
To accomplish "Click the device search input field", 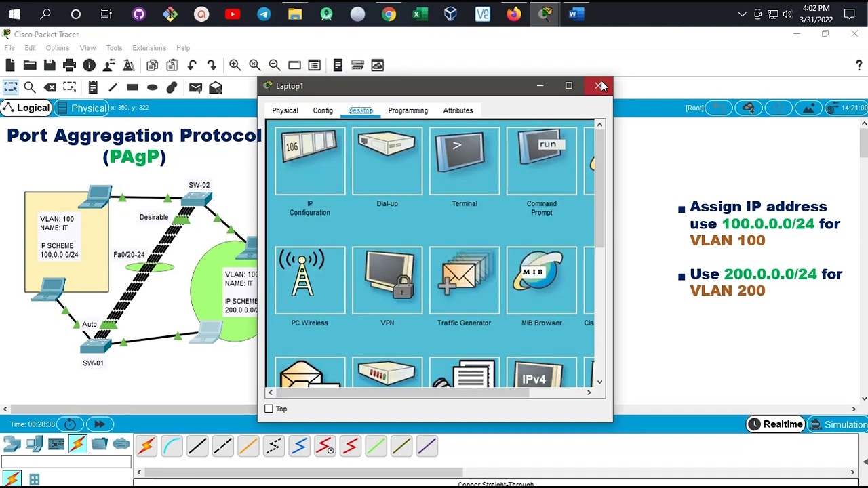I will click(x=66, y=463).
